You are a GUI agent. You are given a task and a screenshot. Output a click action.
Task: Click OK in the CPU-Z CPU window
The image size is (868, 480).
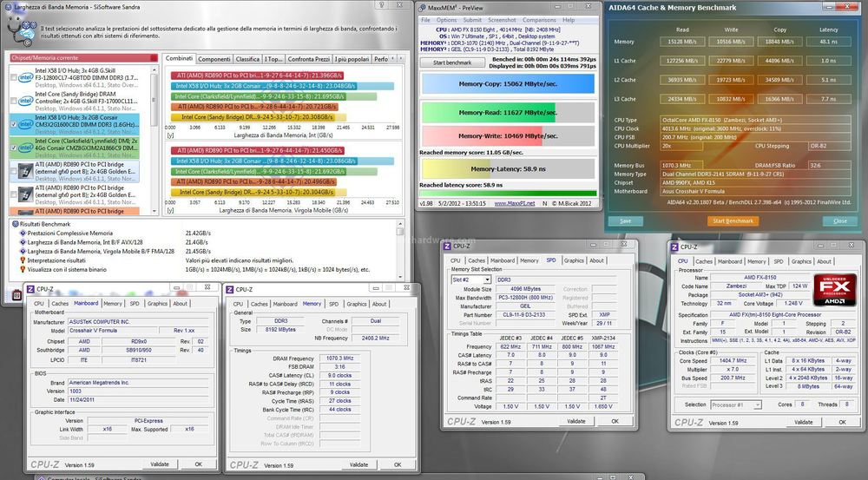click(842, 422)
